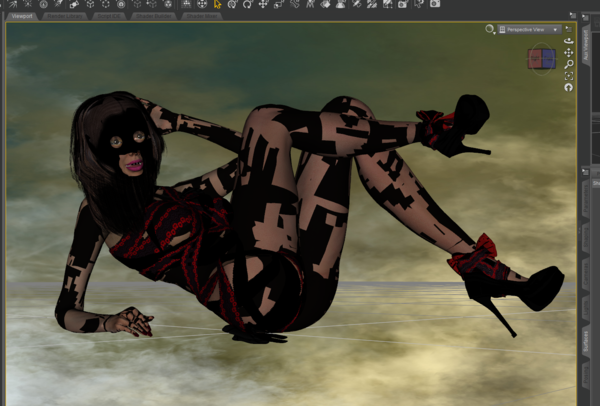Reset the camera with the circular arrow icon

coord(569,87)
